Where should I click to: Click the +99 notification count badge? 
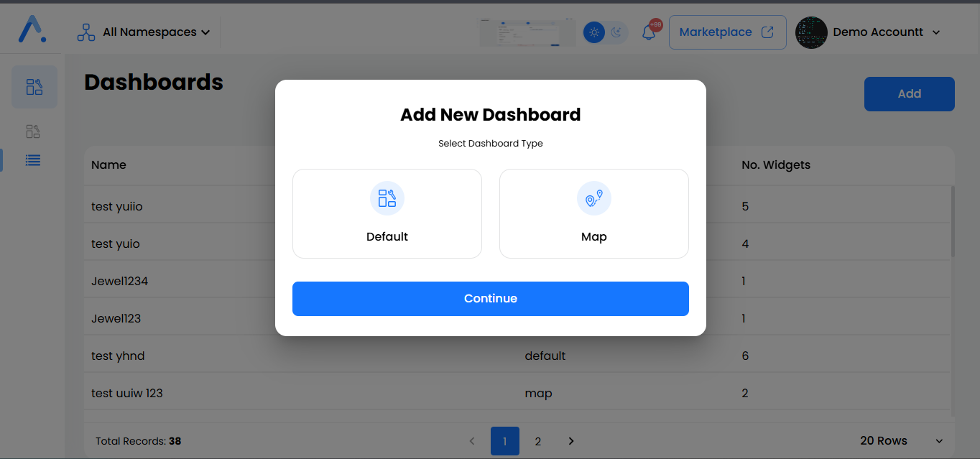653,23
